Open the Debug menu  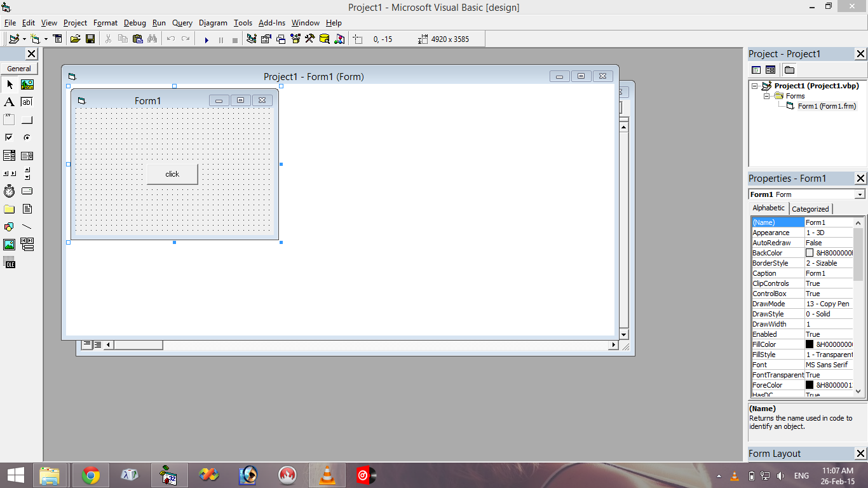(x=135, y=23)
